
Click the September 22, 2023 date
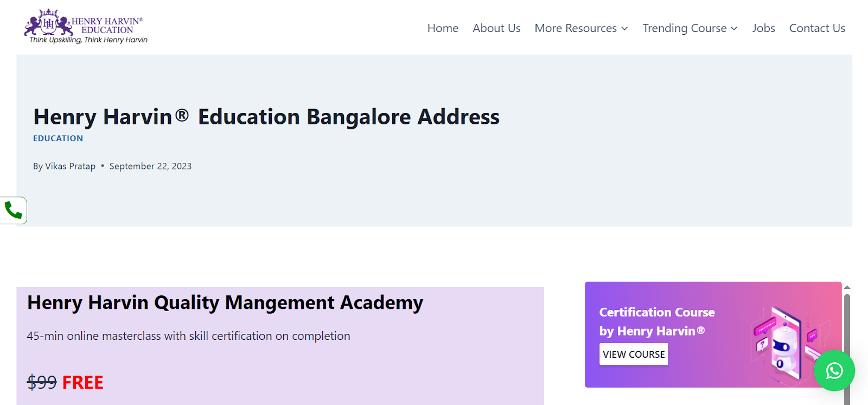150,166
